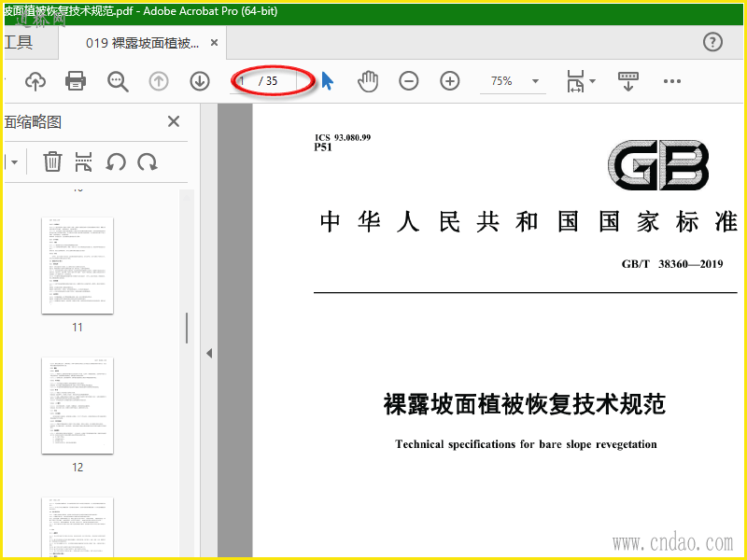Go to next page arrow
This screenshot has height=560, width=747.
(200, 81)
